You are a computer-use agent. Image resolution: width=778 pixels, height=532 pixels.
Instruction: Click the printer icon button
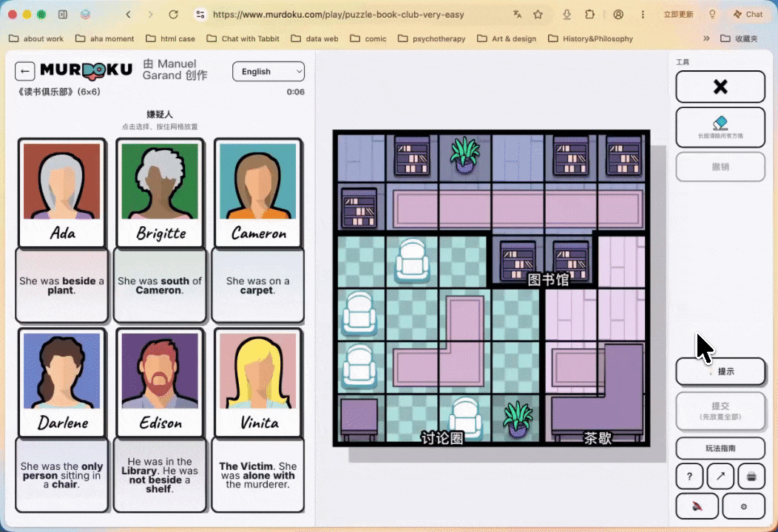click(x=751, y=477)
